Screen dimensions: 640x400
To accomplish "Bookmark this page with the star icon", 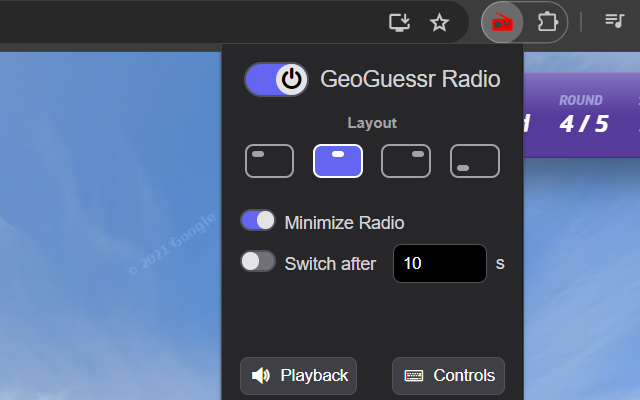I will coord(439,22).
